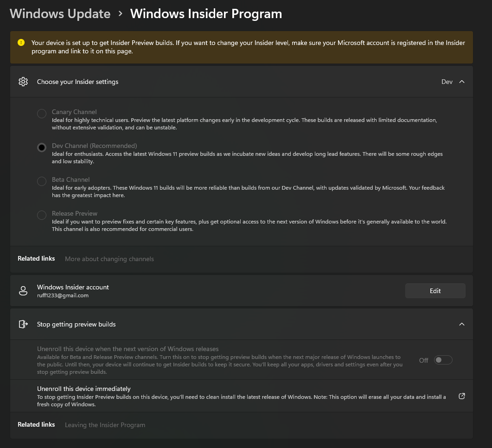Click the breadcrumb chevron separator

click(121, 14)
